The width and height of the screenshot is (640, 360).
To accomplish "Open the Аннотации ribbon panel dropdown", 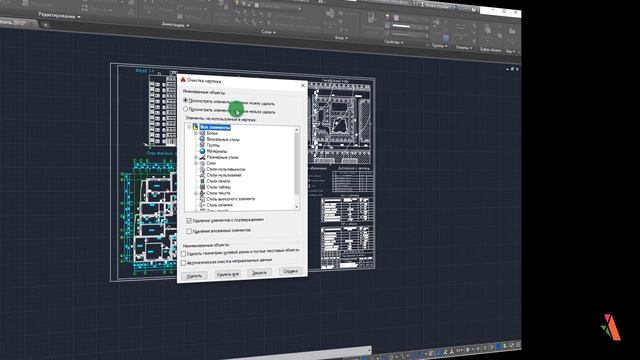I will tap(176, 25).
